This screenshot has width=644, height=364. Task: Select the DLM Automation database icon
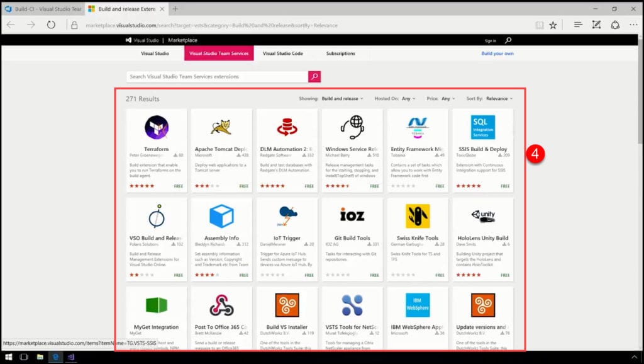click(287, 127)
